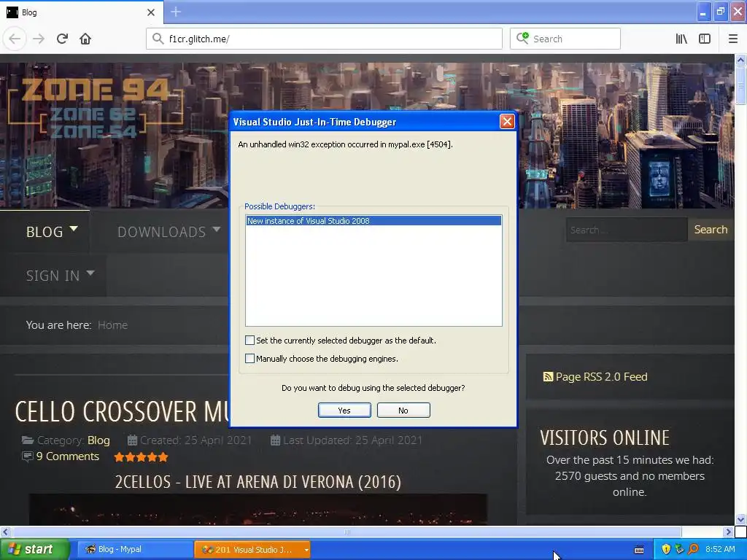Open the Page RSS 2.0 Feed link

[x=601, y=377]
